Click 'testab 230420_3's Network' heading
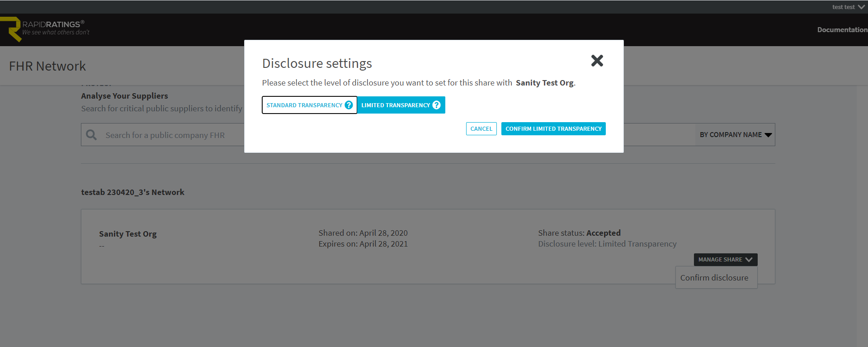Viewport: 868px width, 347px height. coord(132,192)
